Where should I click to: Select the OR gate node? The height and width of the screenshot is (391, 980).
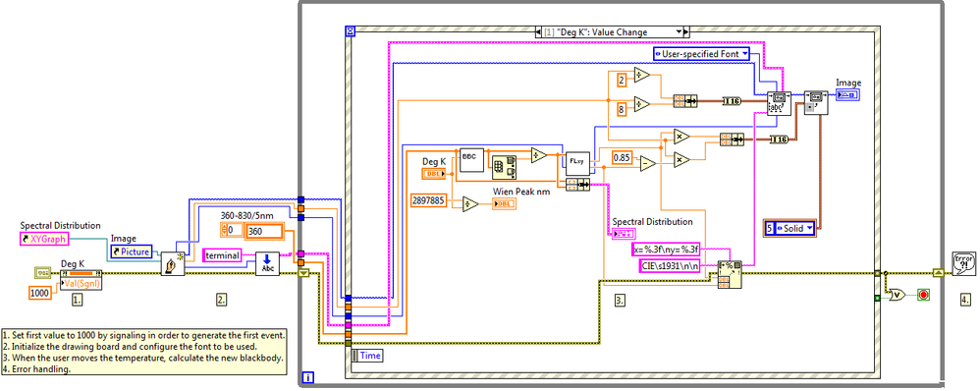(x=898, y=294)
